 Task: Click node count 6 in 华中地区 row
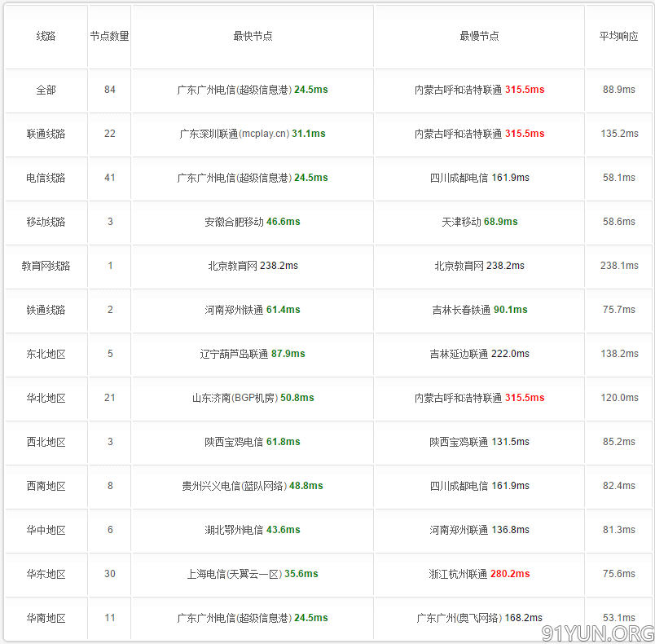[x=110, y=530]
